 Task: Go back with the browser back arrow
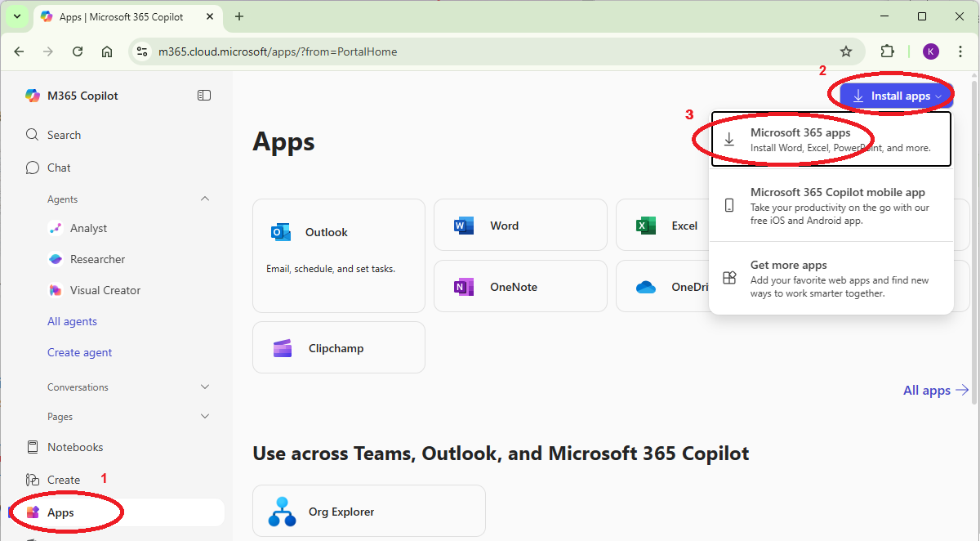tap(19, 51)
